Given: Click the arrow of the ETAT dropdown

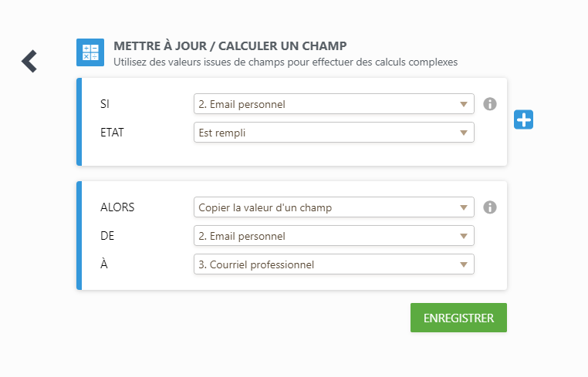Looking at the screenshot, I should pyautogui.click(x=464, y=133).
